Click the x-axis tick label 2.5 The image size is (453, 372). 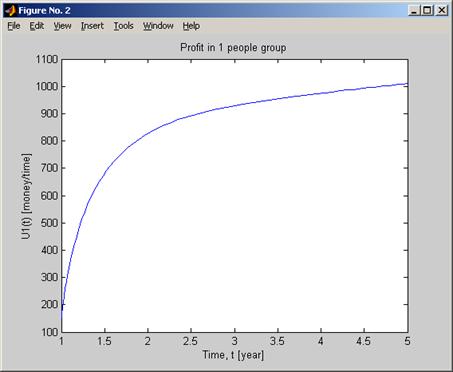point(190,341)
